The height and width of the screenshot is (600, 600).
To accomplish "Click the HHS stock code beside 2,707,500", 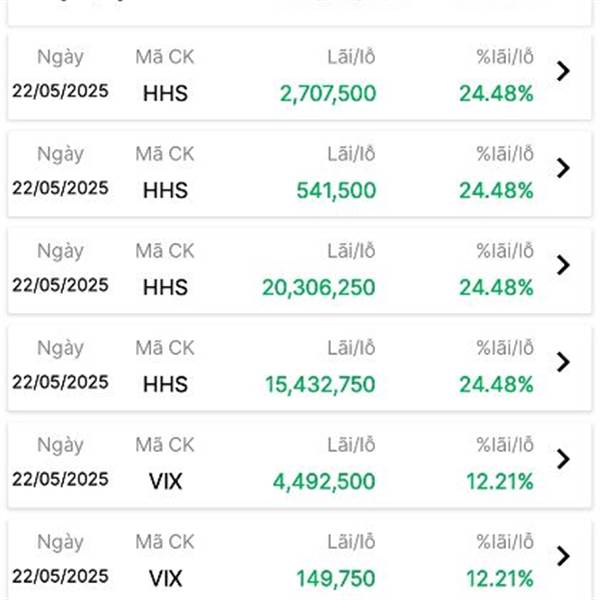I will (x=165, y=94).
